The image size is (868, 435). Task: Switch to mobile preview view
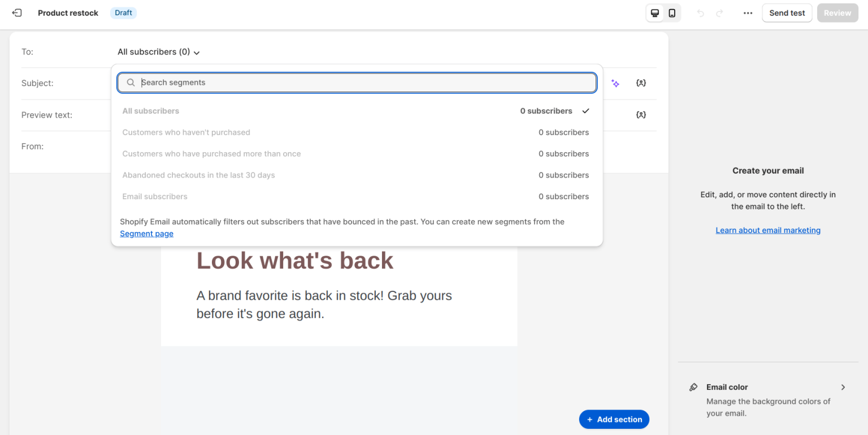coord(671,12)
